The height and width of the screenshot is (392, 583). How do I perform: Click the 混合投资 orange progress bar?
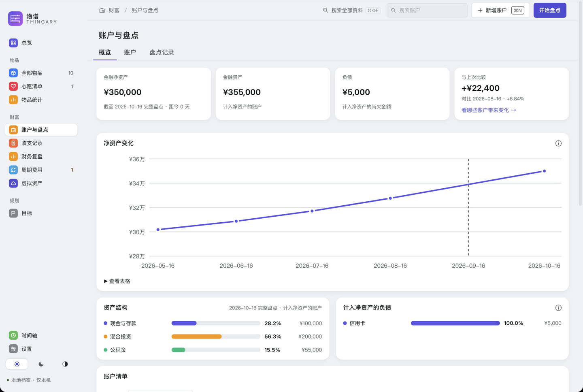click(216, 337)
